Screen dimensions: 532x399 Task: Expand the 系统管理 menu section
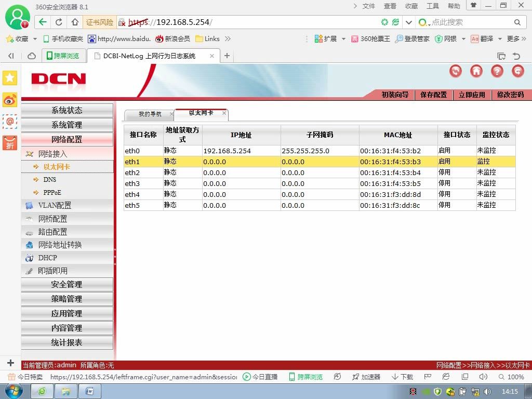(x=67, y=125)
